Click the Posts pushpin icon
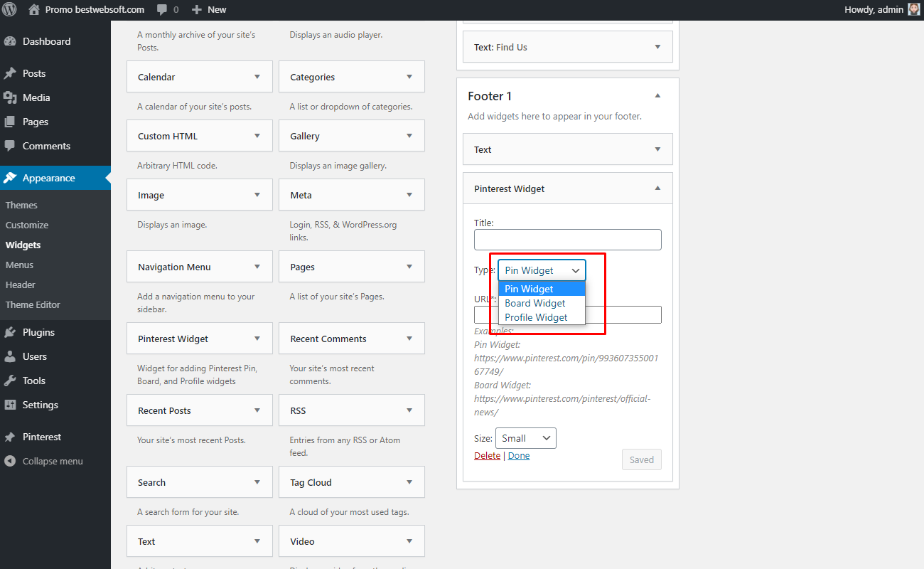The width and height of the screenshot is (924, 569). click(x=10, y=73)
